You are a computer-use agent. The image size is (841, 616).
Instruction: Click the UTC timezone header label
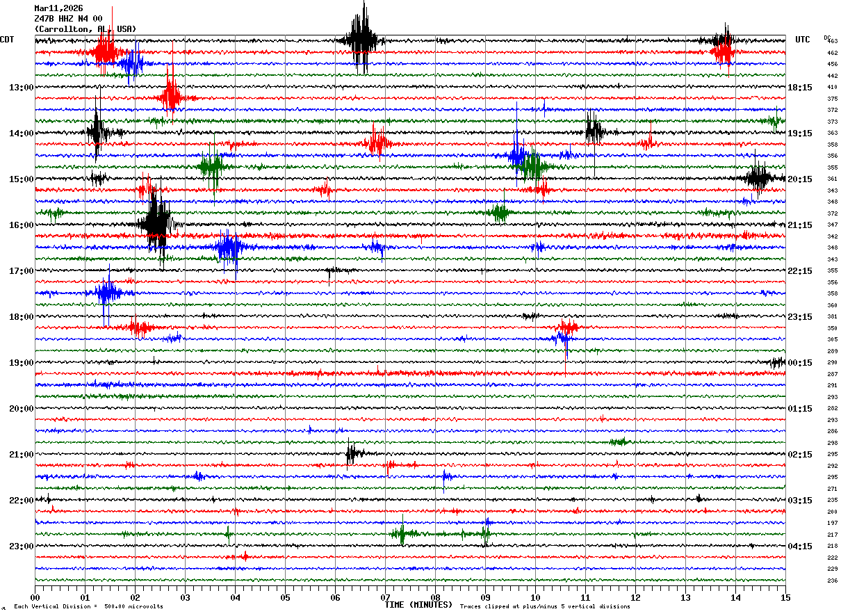pos(803,40)
